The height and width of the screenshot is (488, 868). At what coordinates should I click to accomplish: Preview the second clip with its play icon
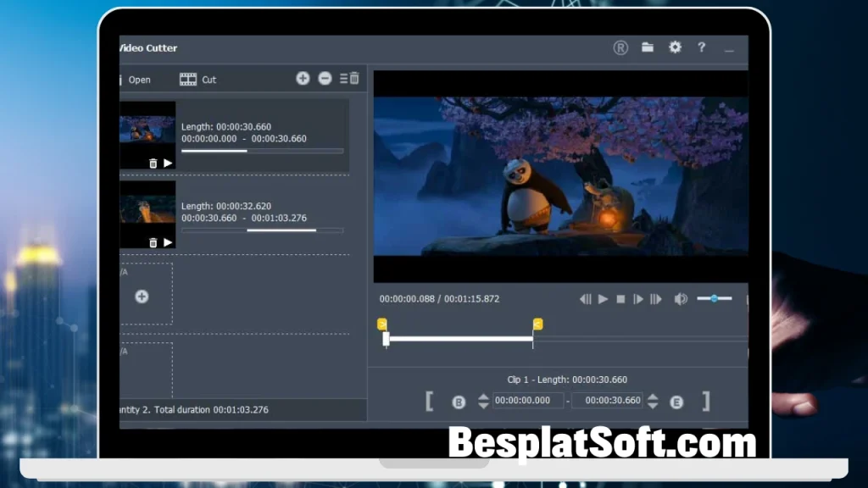(x=168, y=241)
